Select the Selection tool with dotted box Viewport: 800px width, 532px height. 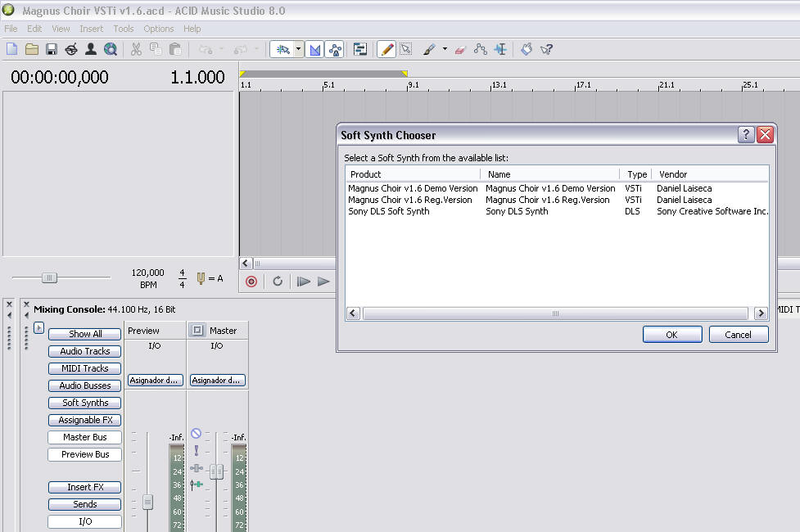406,49
